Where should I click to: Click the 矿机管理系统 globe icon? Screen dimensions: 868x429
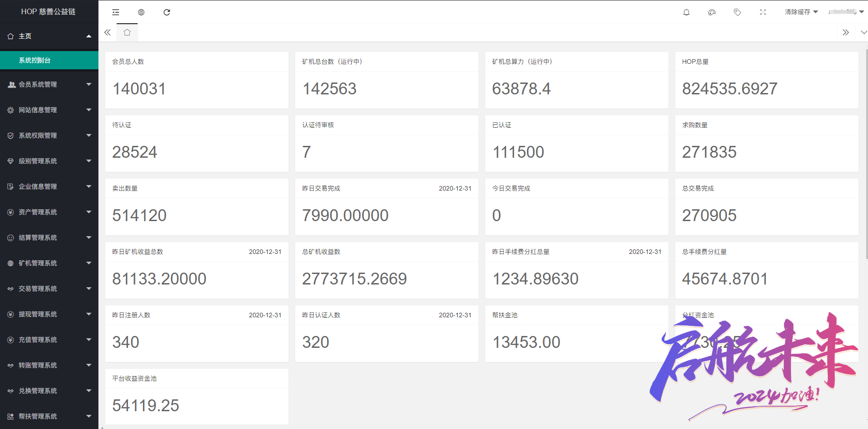point(10,263)
